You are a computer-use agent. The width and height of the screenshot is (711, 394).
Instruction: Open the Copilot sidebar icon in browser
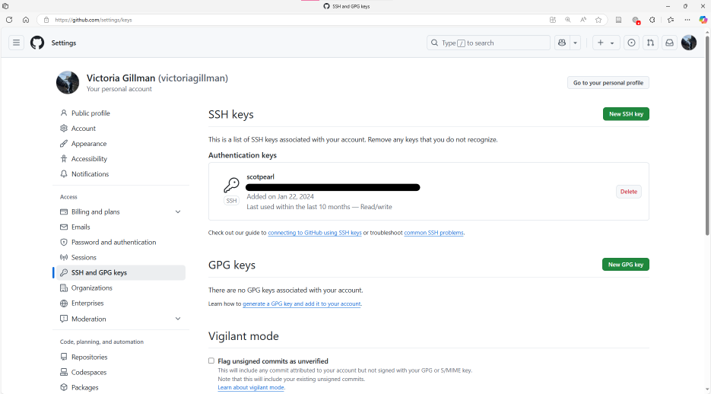click(x=703, y=20)
